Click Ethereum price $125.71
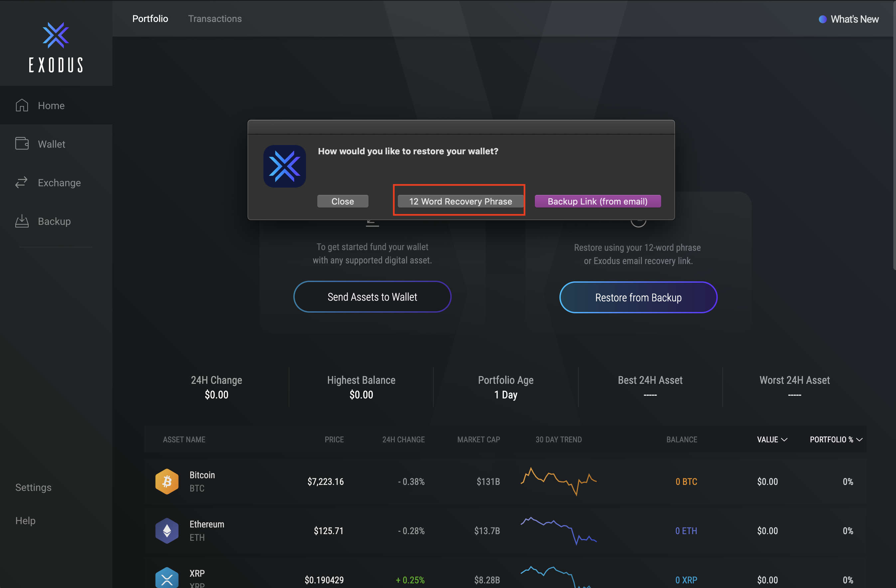The image size is (896, 588). (x=329, y=531)
